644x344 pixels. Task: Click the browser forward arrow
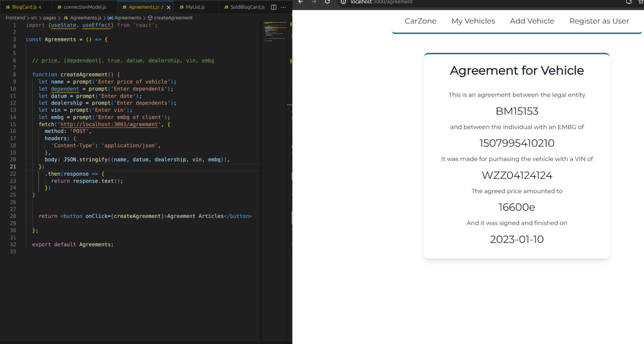pyautogui.click(x=314, y=2)
